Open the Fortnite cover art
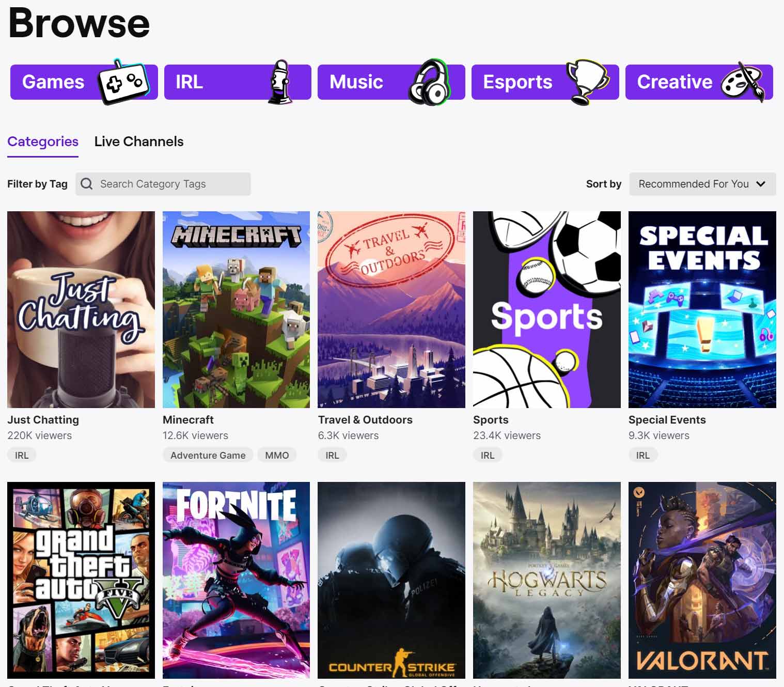Screen dimensions: 784x687 (236, 580)
